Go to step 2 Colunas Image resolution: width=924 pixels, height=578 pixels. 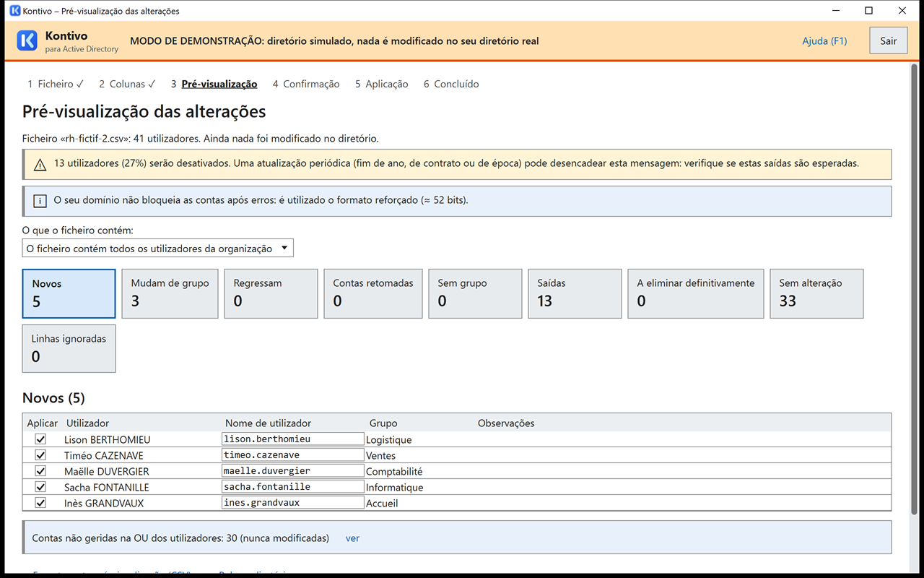point(128,84)
